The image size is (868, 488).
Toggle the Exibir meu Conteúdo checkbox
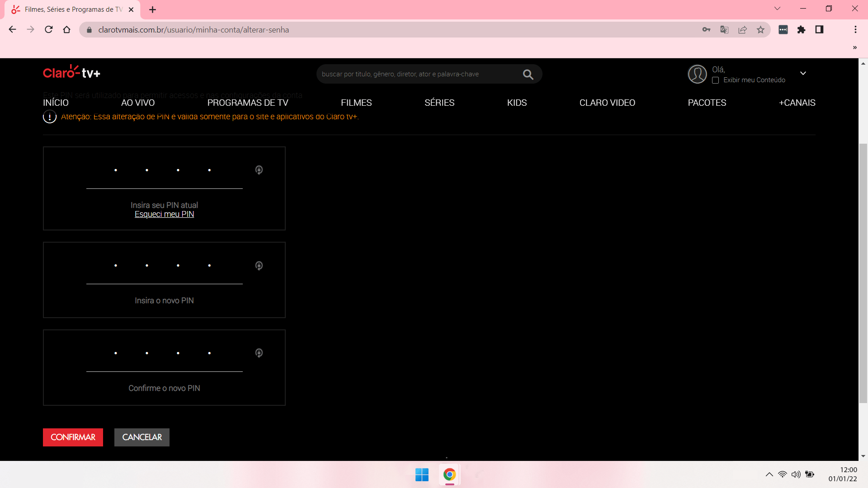715,80
